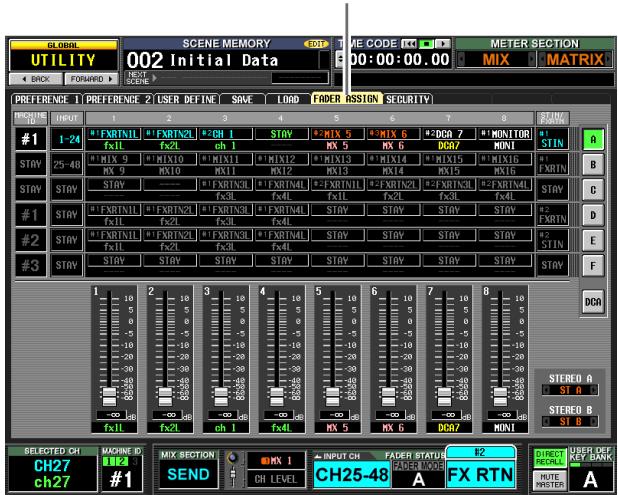
Task: Click the BACK button
Action: 35,79
